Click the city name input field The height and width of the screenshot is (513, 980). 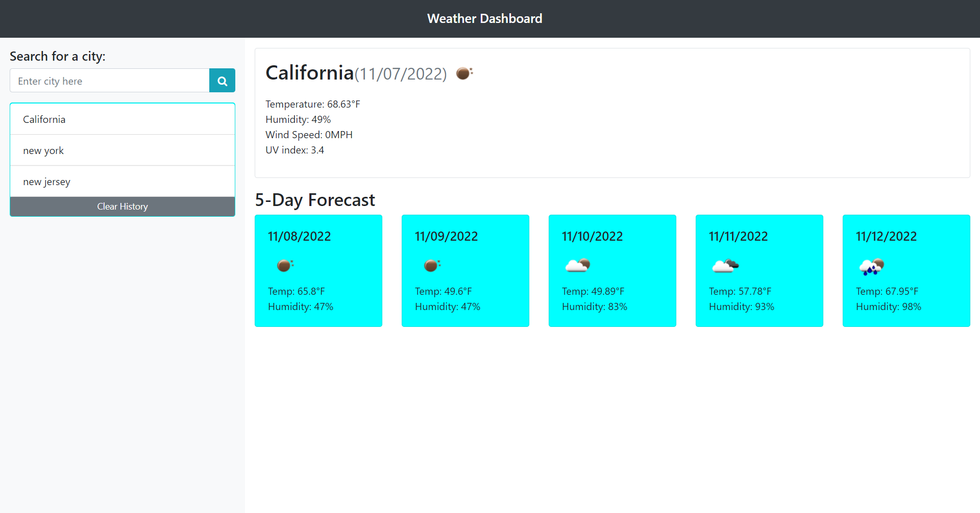[x=109, y=80]
